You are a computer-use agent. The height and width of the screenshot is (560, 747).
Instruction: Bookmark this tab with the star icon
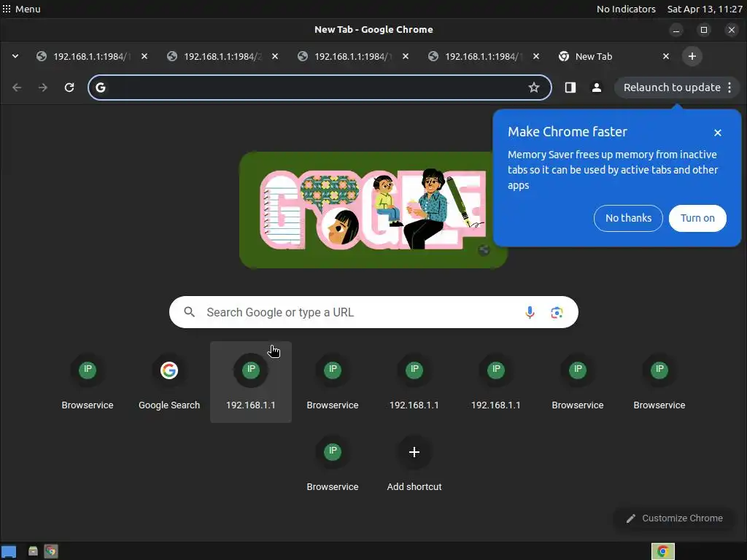534,87
